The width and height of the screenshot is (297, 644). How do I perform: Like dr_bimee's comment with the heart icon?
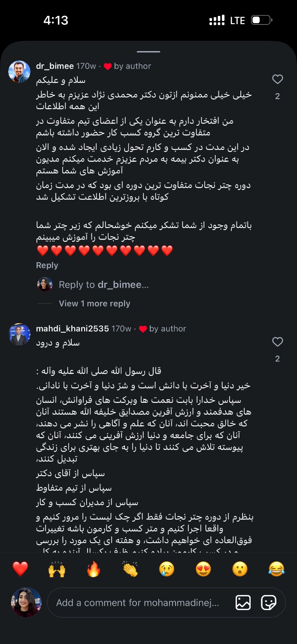pos(278,79)
